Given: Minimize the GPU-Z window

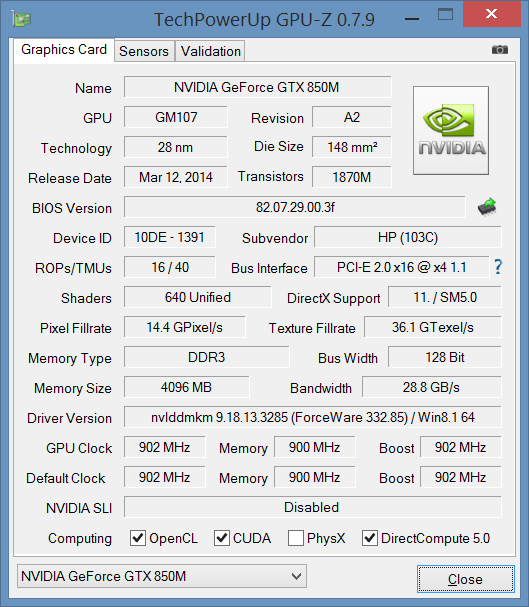Looking at the screenshot, I should (x=412, y=19).
